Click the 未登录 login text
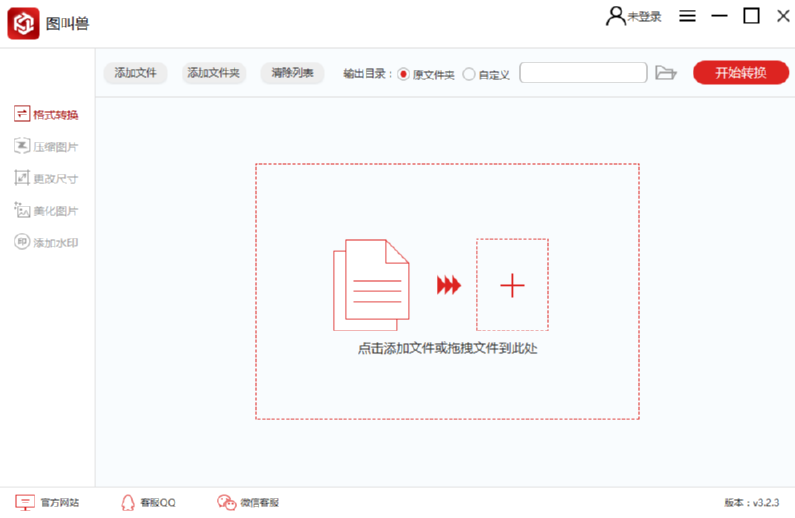Viewport: 795px width, 518px height. point(644,17)
